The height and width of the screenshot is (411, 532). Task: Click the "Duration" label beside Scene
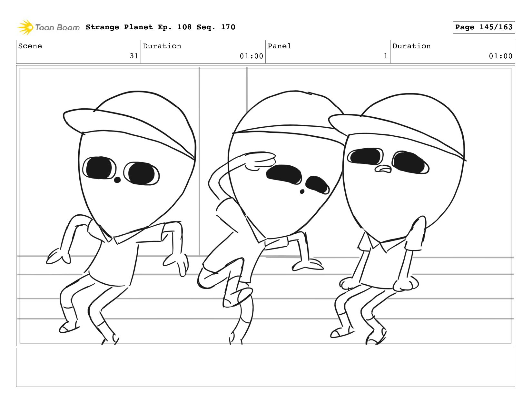162,46
